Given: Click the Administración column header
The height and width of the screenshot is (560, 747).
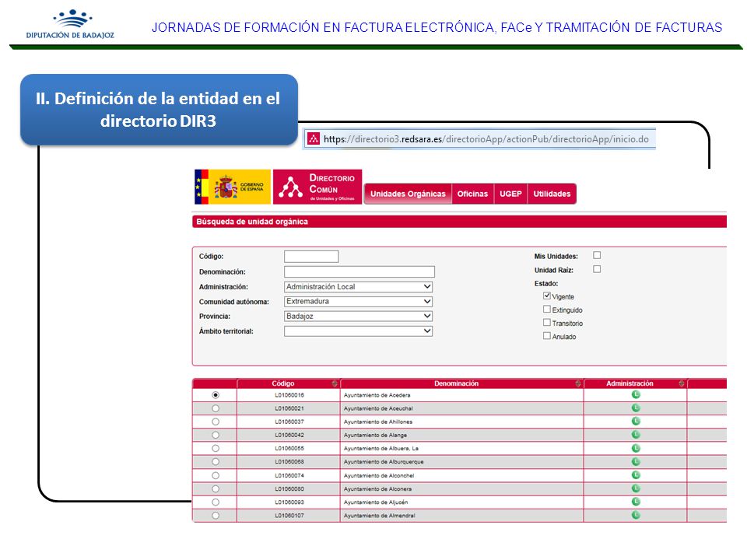Looking at the screenshot, I should click(x=635, y=383).
